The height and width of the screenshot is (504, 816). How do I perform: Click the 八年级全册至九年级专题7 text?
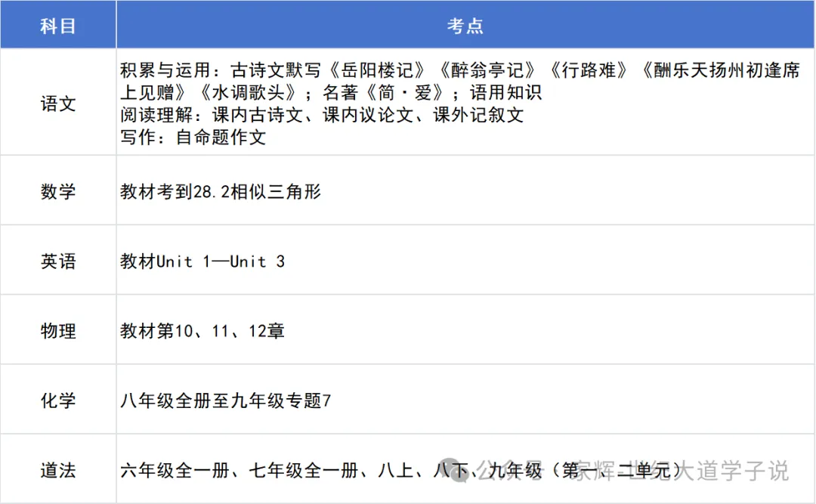[x=225, y=400]
